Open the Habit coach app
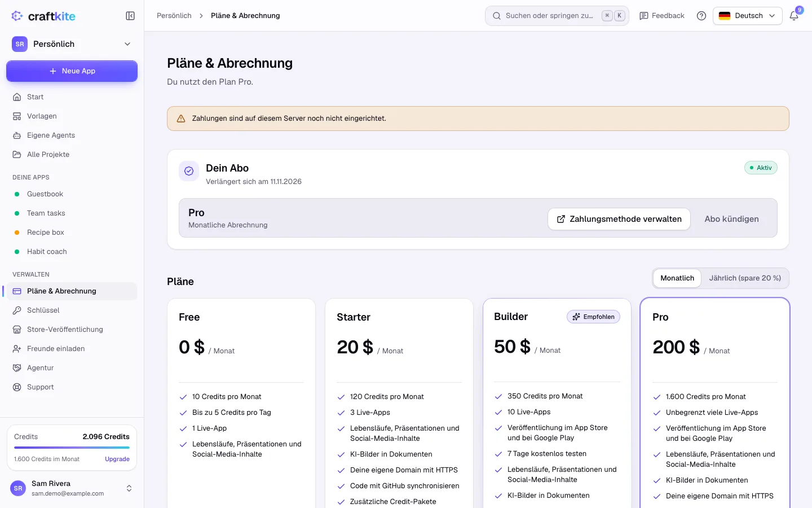 72,252
